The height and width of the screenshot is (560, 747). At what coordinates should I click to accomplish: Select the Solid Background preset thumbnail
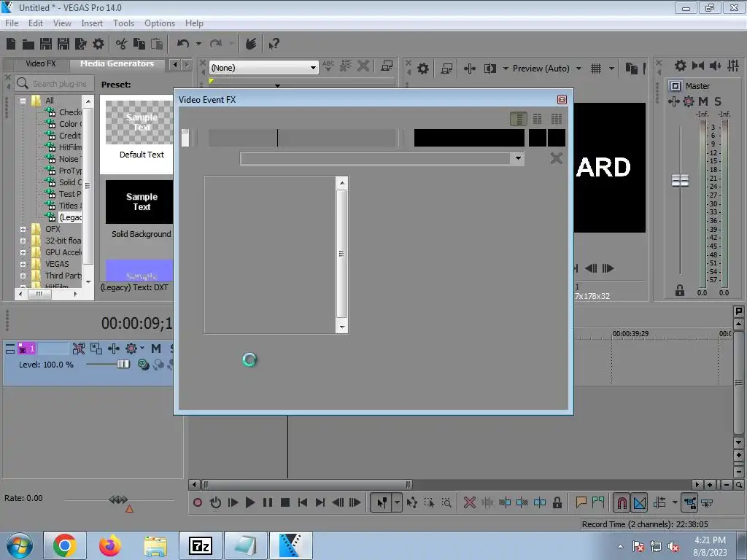click(139, 201)
